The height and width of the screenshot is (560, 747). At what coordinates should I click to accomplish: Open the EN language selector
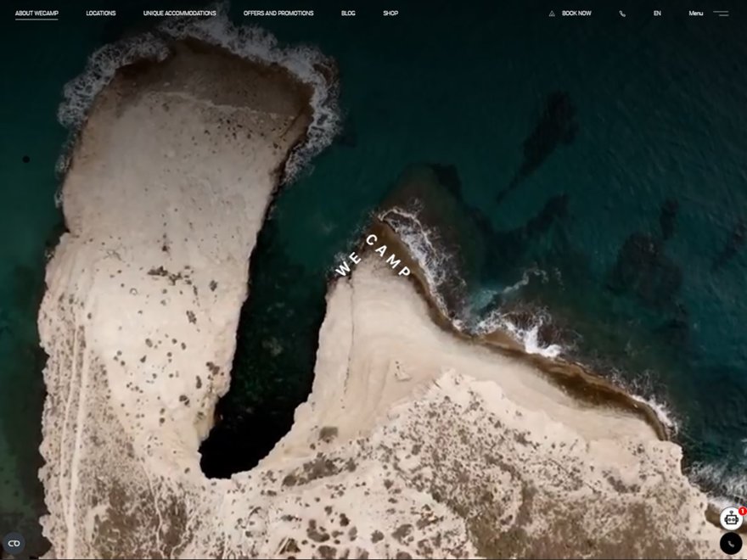tap(657, 14)
